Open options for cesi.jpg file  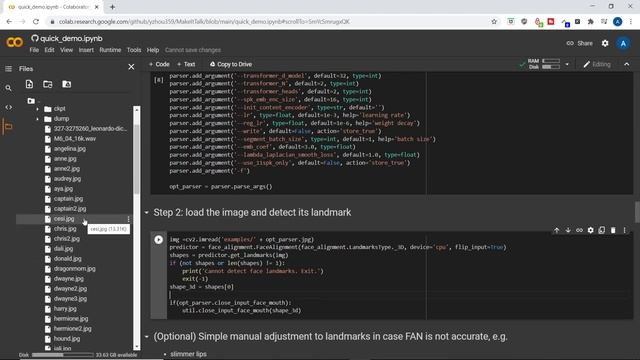(129, 219)
